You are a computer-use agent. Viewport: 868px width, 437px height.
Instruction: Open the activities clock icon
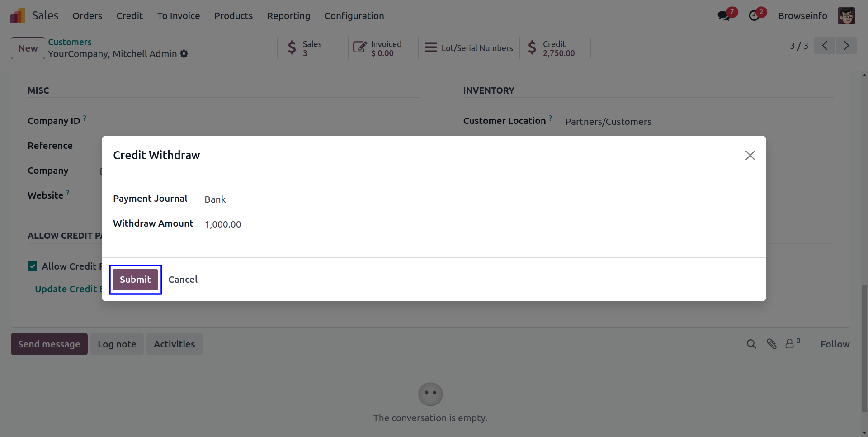754,16
